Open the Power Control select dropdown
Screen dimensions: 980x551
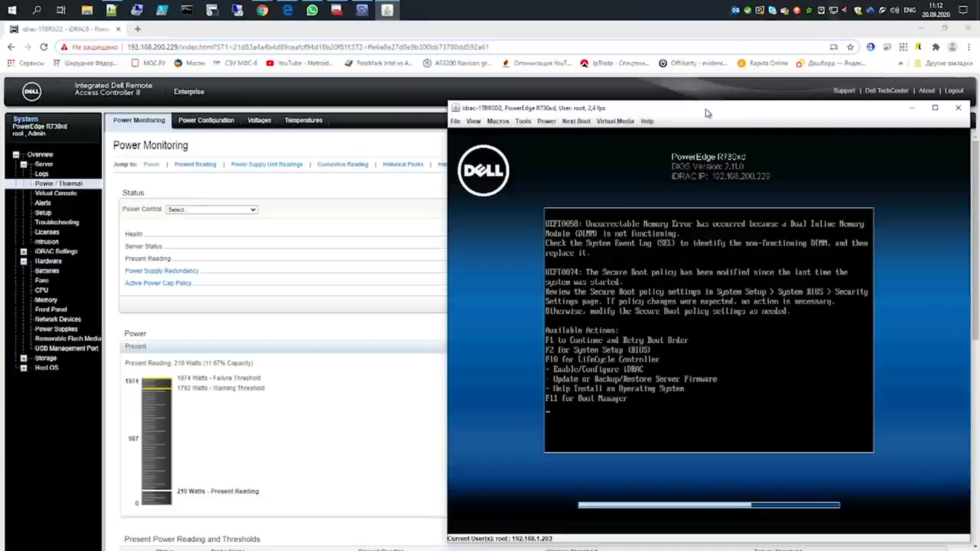click(212, 209)
